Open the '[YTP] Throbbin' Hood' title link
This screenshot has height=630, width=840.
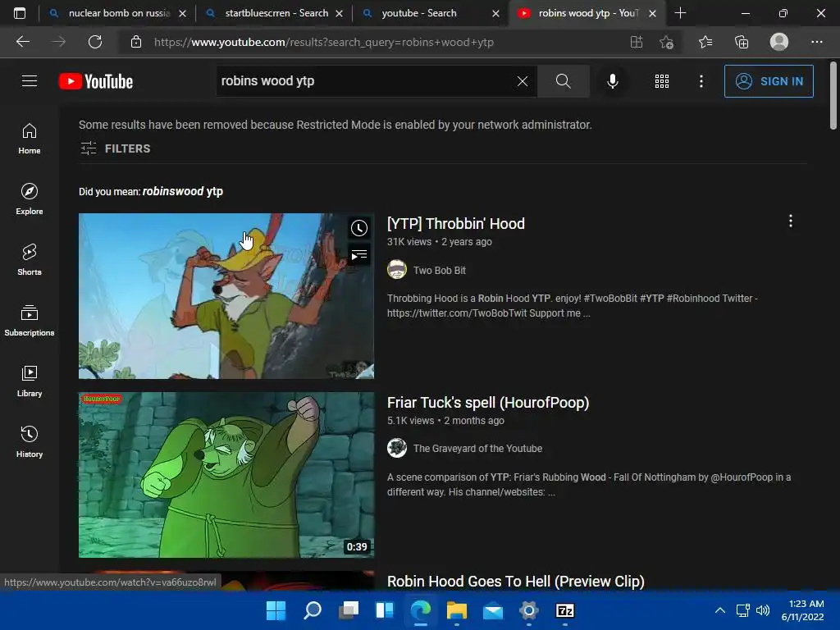pos(456,223)
